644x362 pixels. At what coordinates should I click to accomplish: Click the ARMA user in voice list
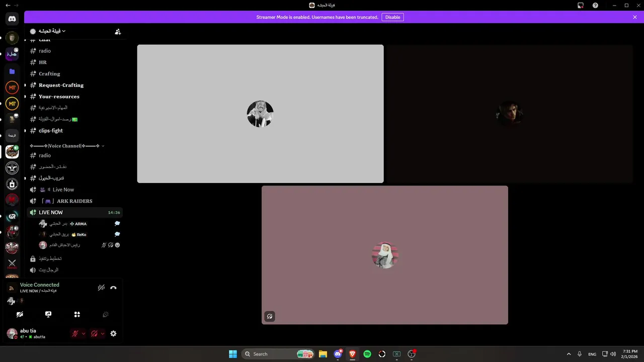79,224
